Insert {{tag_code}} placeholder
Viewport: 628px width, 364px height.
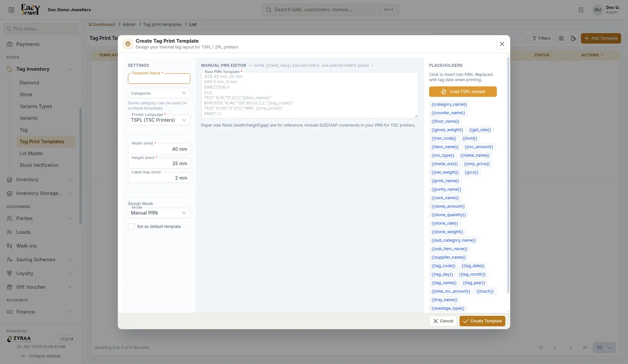(444, 266)
